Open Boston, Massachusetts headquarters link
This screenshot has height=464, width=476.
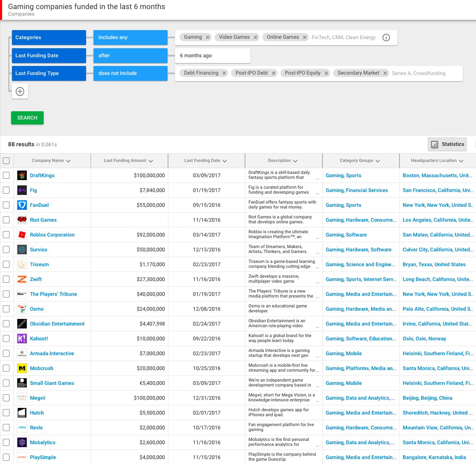[437, 175]
